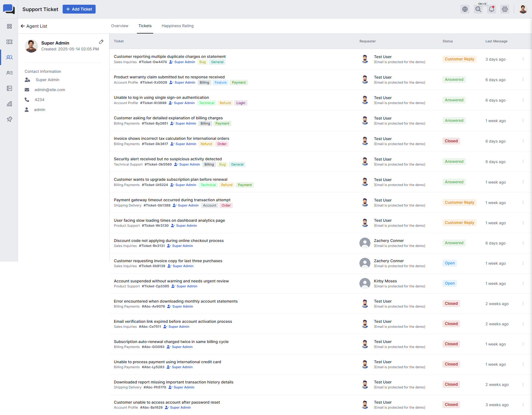Click the Customer Reply status of Ticket-Gb1388
Viewport: 532px width, 415px height.
(x=459, y=202)
